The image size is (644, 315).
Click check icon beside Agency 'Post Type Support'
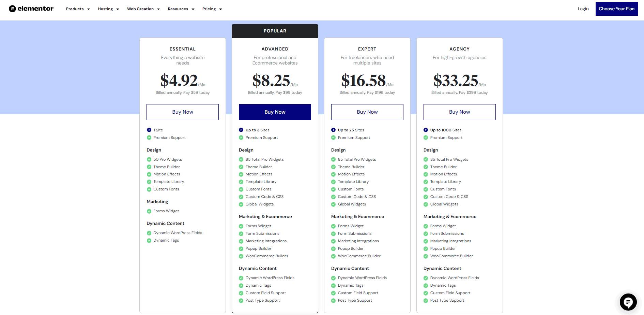[426, 301]
